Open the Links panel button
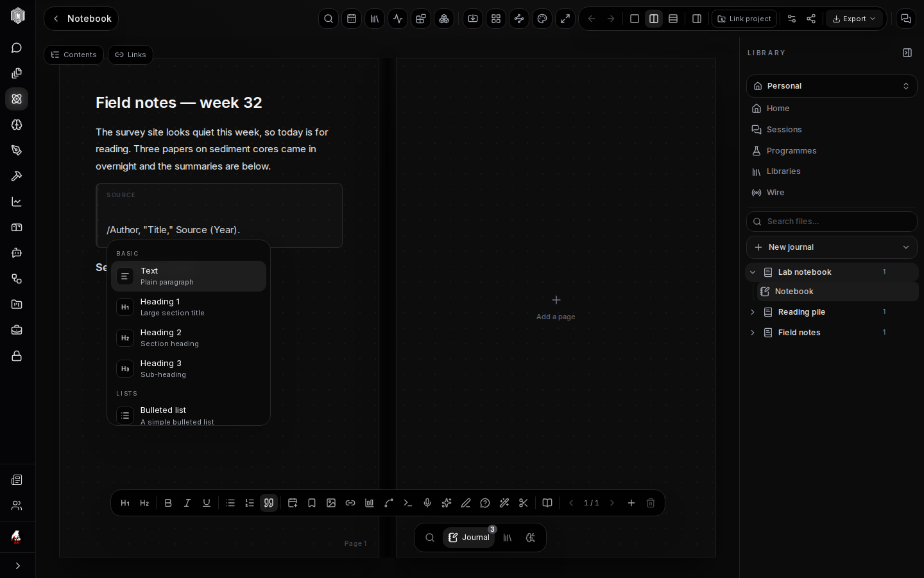Image resolution: width=924 pixels, height=578 pixels. pos(130,55)
